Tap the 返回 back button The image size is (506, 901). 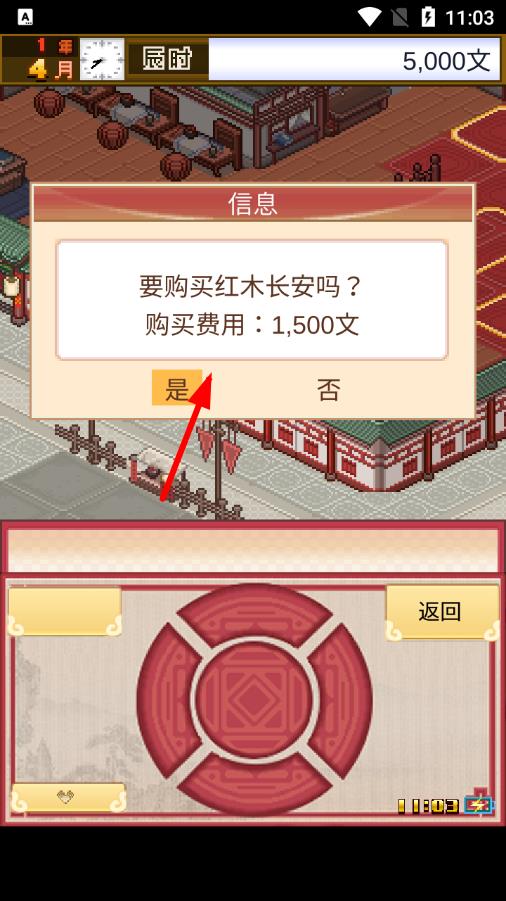click(x=441, y=612)
